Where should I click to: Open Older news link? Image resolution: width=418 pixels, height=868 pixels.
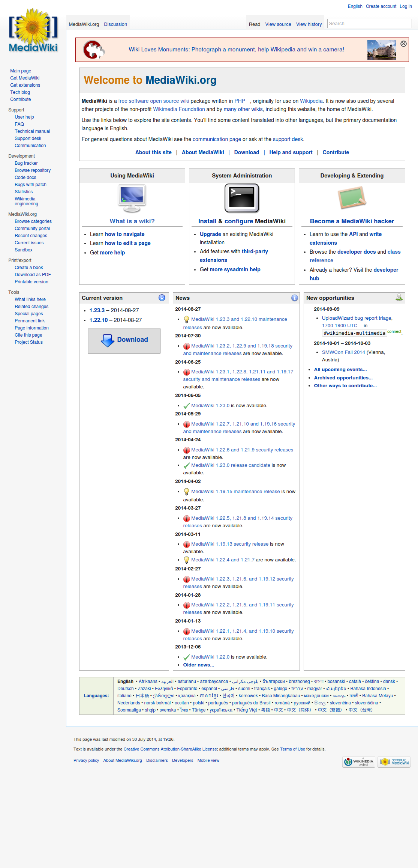[x=199, y=665]
